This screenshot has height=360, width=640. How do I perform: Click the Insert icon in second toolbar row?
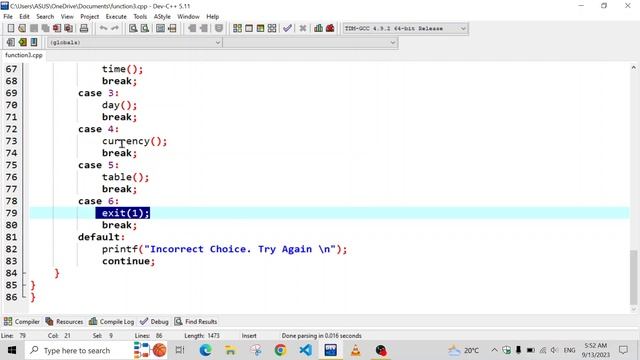point(11,42)
